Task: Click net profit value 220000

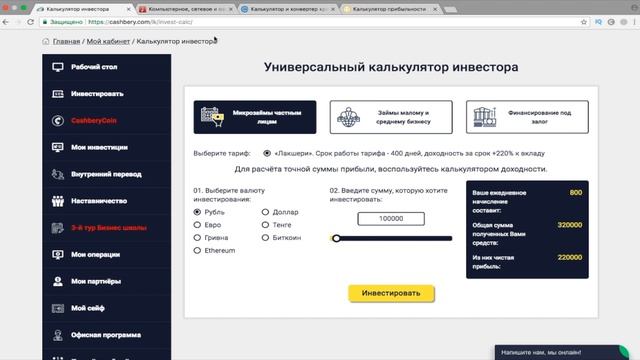Action: click(x=570, y=258)
